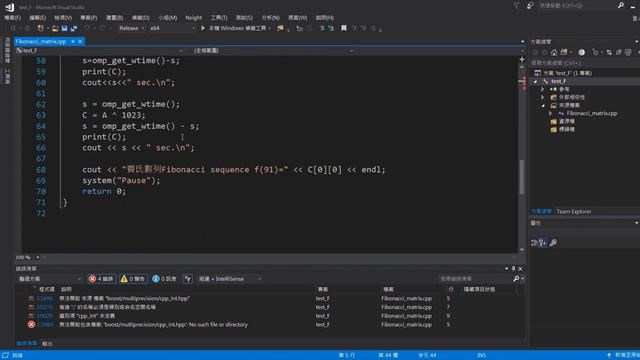Click the round clock icon in Solution Explorer toolbar
Image resolution: width=640 pixels, height=360 pixels.
tap(582, 52)
